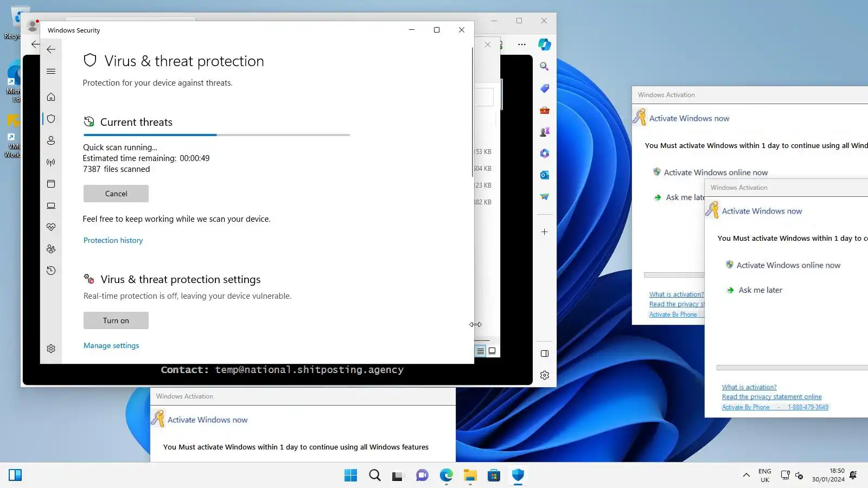868x488 pixels.
Task: Open Family options sidebar icon
Action: click(51, 249)
